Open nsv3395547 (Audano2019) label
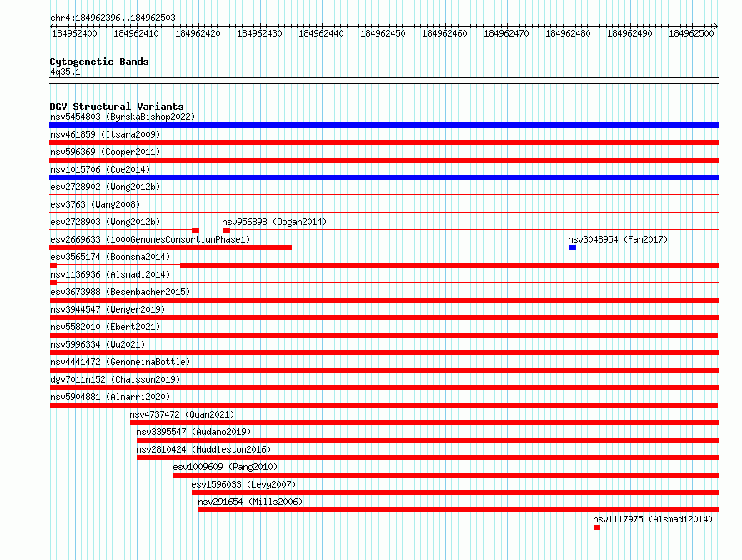This screenshot has width=742, height=560. click(193, 432)
